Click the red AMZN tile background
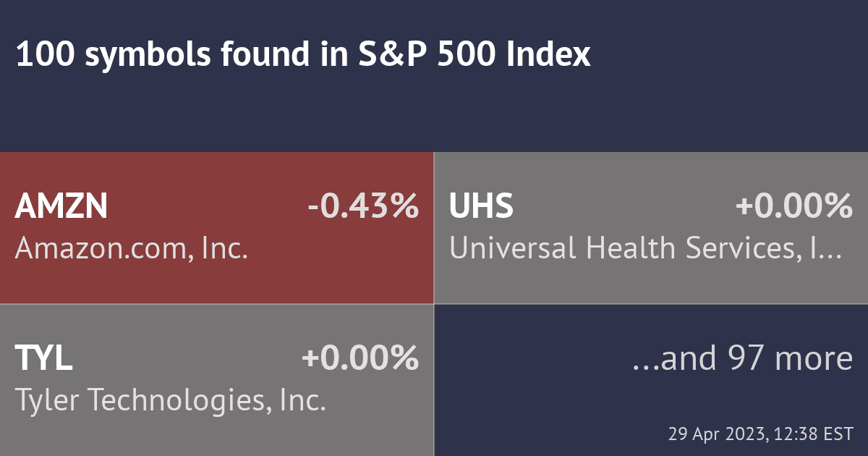This screenshot has height=456, width=868. pyautogui.click(x=217, y=286)
